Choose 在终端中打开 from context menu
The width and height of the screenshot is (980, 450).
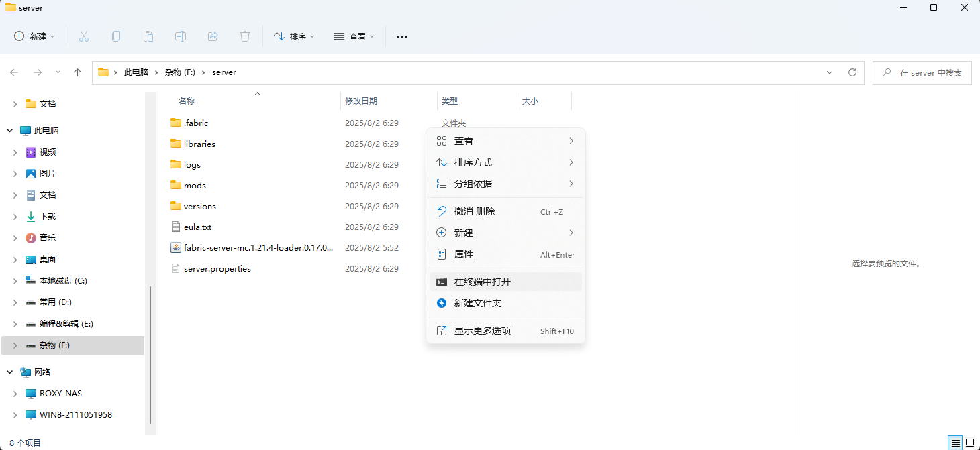pos(482,282)
